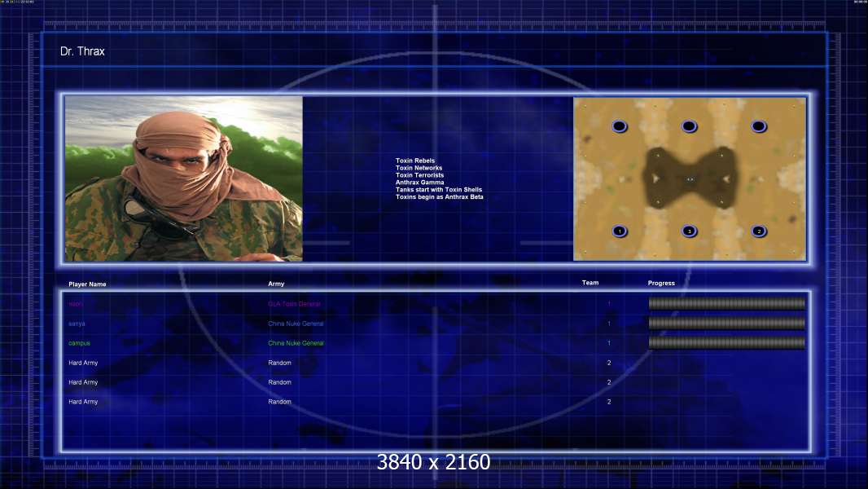Click 'Toxins begin as Anthrax Beta' line

(x=440, y=196)
